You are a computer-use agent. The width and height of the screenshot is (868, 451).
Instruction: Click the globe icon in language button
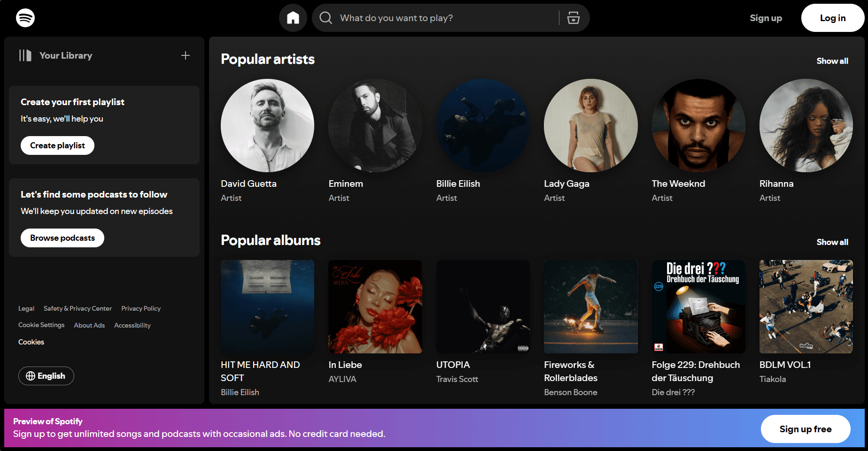(x=31, y=376)
